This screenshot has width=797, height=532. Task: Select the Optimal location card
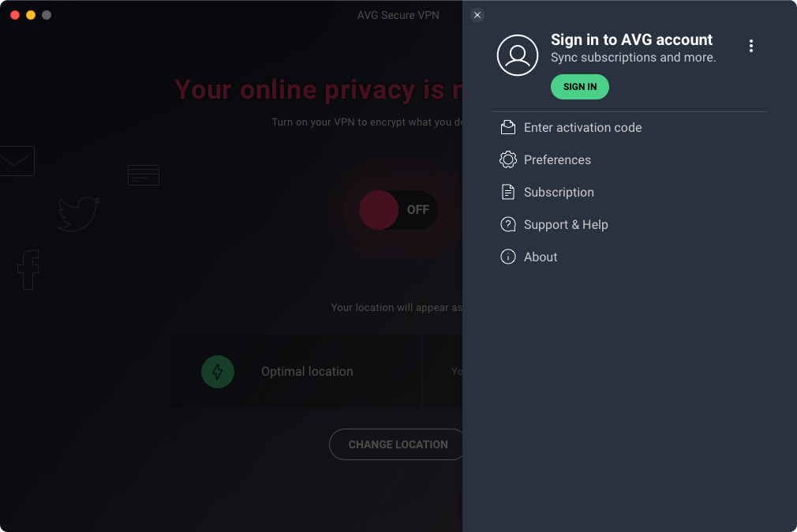click(x=295, y=372)
